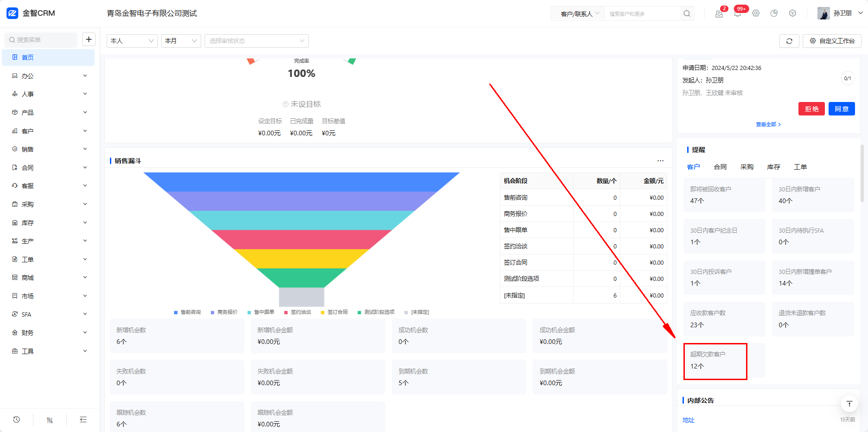868x432 pixels.
Task: Click the green 测试阶段选项 funnel segment
Action: click(x=301, y=278)
